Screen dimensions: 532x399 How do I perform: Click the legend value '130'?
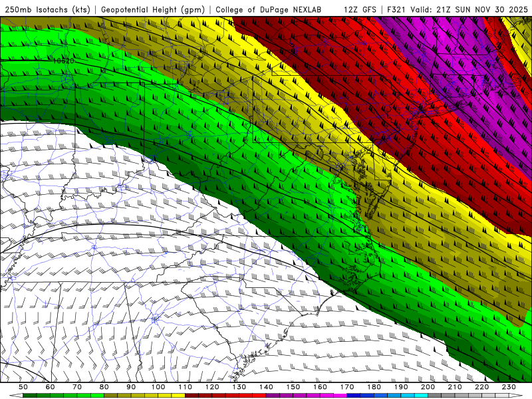(x=239, y=387)
